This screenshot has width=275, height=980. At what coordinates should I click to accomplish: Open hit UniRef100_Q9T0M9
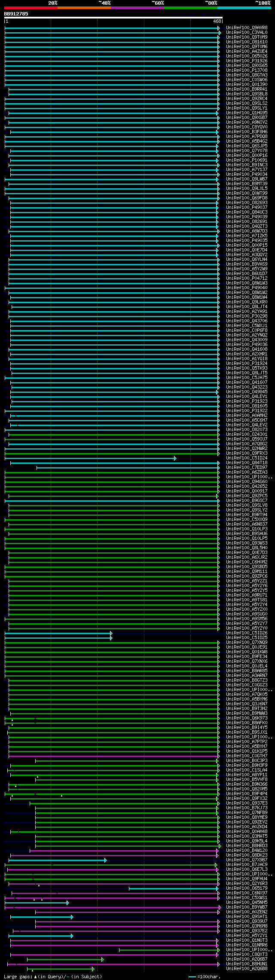point(247,37)
